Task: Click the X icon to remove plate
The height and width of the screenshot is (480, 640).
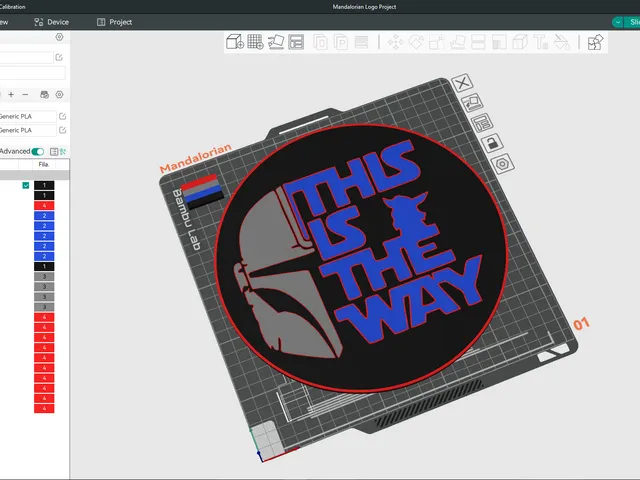Action: (x=462, y=83)
